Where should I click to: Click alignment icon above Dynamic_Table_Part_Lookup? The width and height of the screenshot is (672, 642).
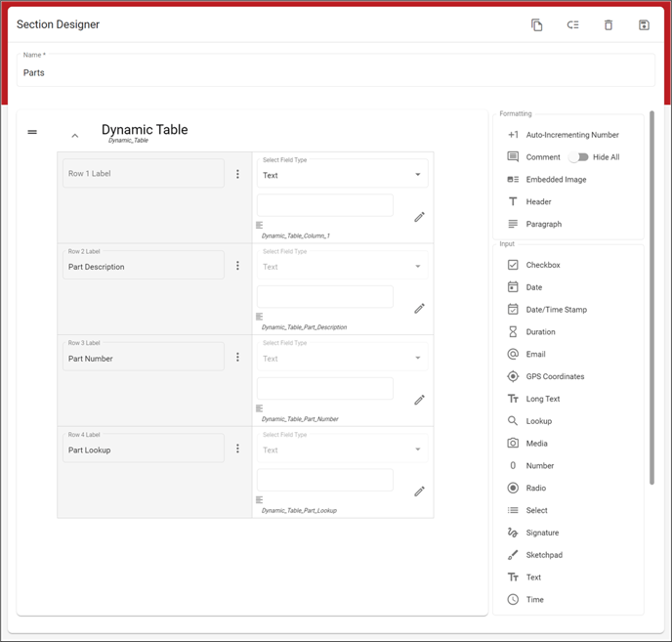[259, 499]
